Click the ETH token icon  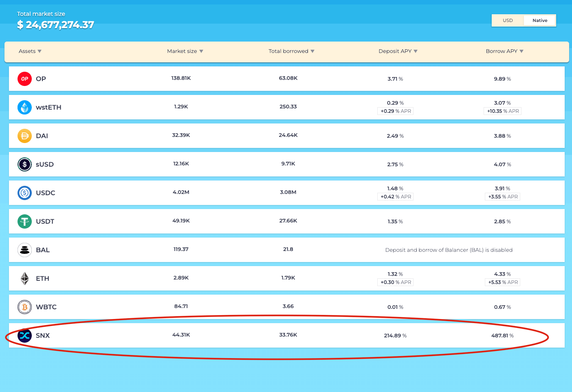pos(24,278)
